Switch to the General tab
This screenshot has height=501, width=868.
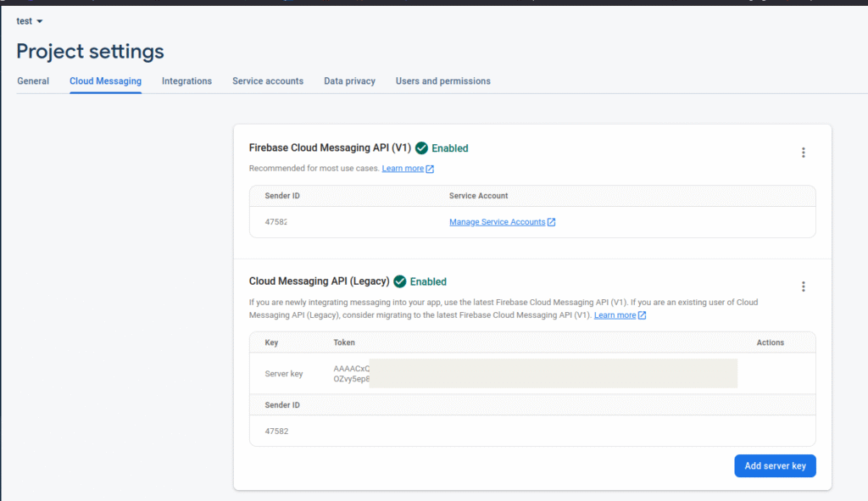33,81
